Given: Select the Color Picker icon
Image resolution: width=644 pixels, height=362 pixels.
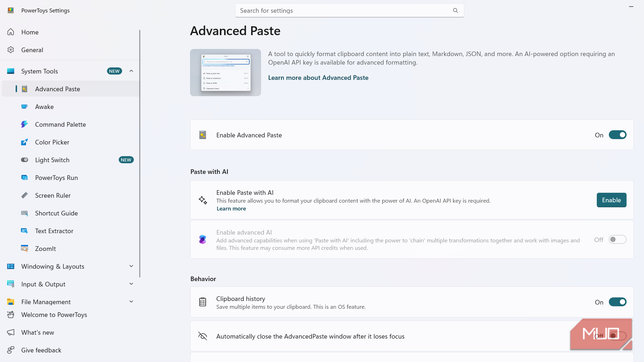Looking at the screenshot, I should [x=25, y=142].
